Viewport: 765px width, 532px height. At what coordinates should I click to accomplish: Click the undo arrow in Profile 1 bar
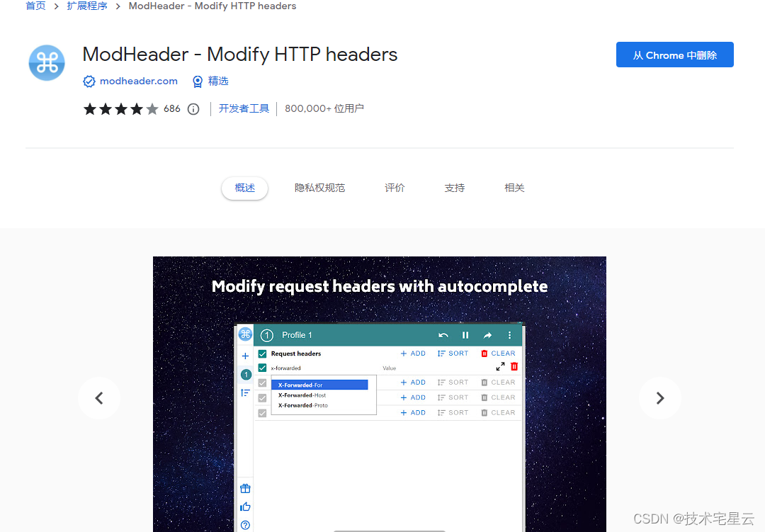coord(443,335)
